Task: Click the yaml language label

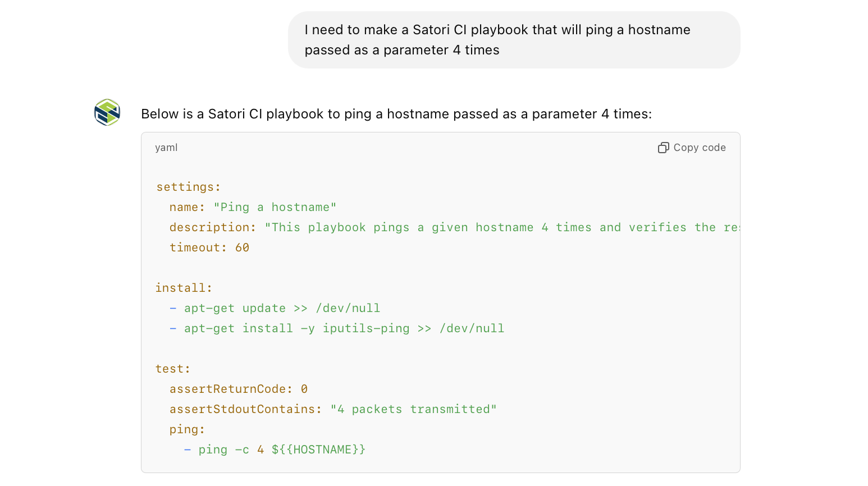Action: point(166,148)
